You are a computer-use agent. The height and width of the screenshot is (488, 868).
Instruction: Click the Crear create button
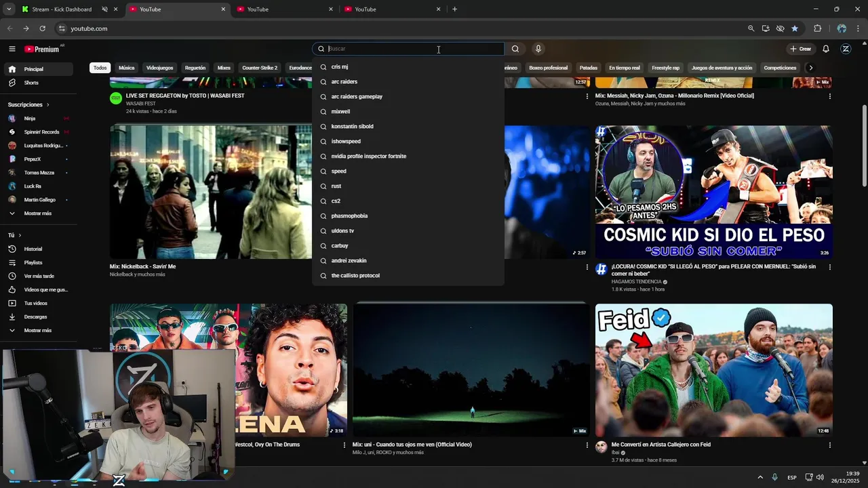coord(800,49)
